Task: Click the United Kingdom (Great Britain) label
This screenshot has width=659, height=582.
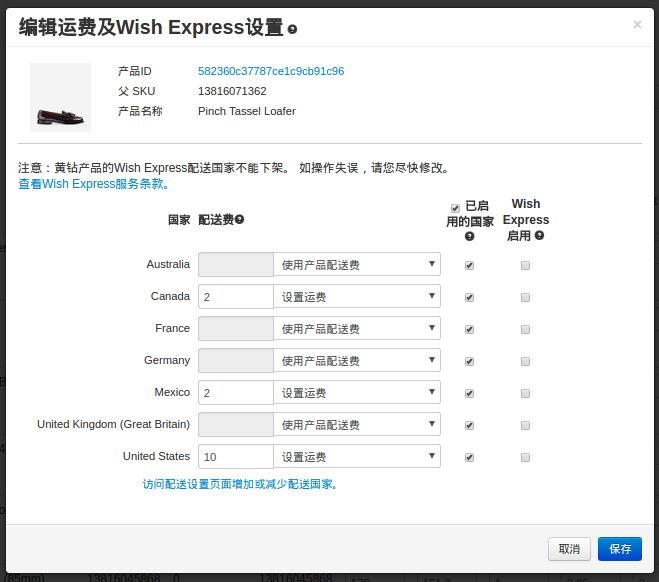Action: [113, 424]
